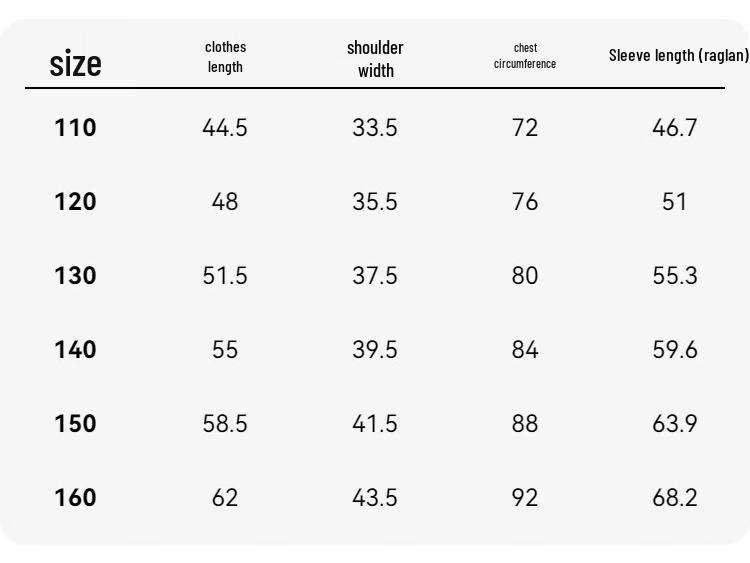
Task: Click the 'size' column header
Action: click(76, 64)
